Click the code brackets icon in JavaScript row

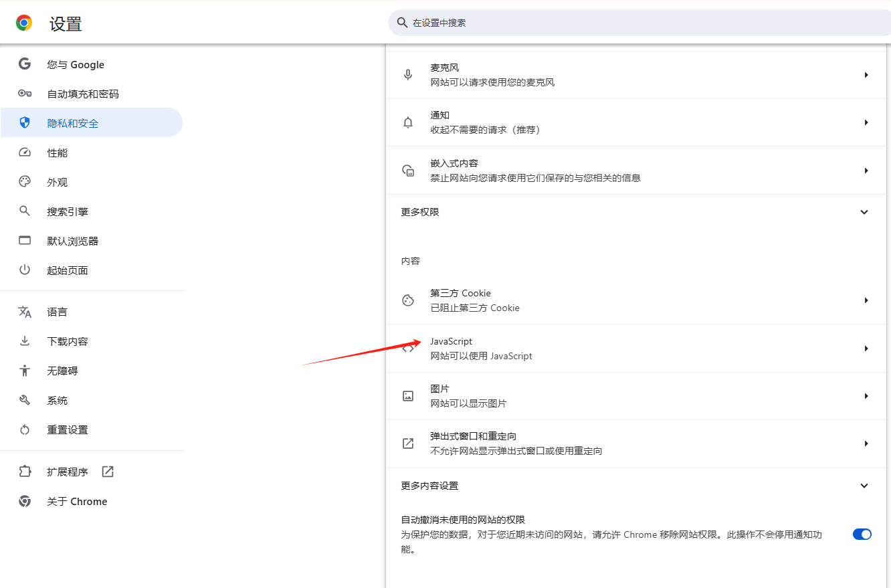tap(408, 349)
